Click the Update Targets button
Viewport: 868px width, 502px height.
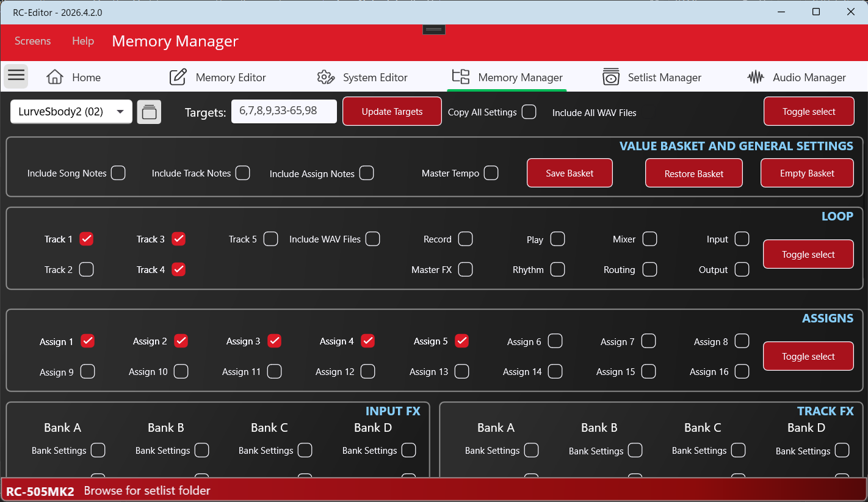click(392, 111)
